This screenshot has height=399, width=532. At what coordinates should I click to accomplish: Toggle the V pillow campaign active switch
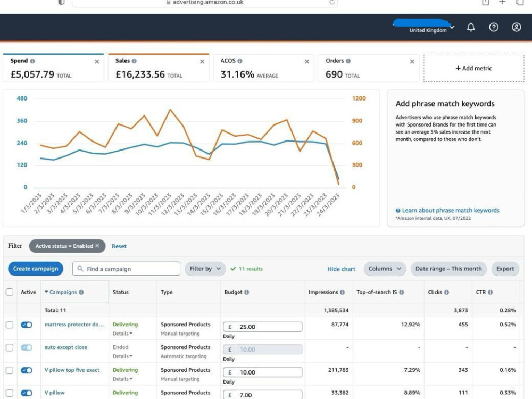click(x=27, y=393)
